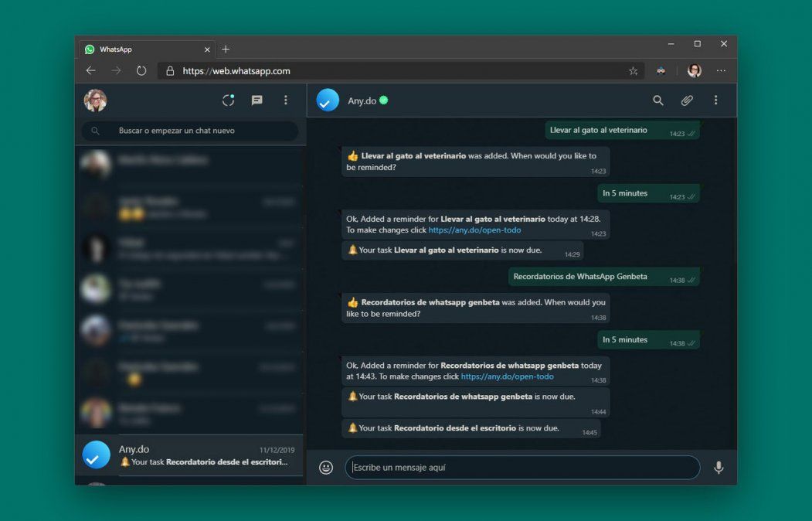Select the Any.do chat in the sidebar
Screen dimensions: 812x521
[189, 455]
